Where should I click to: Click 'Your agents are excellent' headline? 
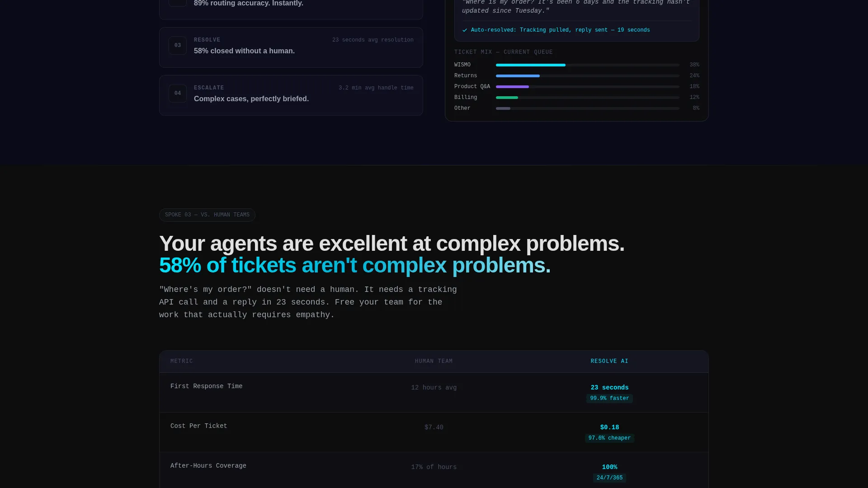(x=392, y=244)
